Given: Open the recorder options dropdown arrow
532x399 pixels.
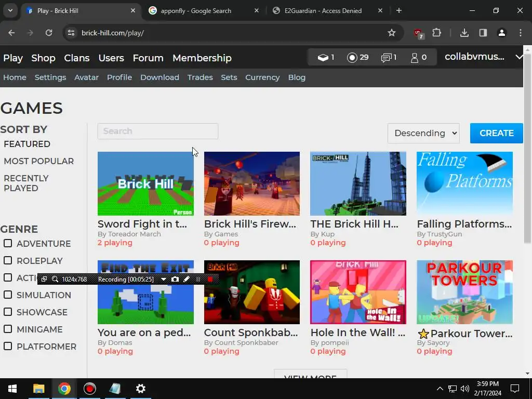Looking at the screenshot, I should pos(164,279).
